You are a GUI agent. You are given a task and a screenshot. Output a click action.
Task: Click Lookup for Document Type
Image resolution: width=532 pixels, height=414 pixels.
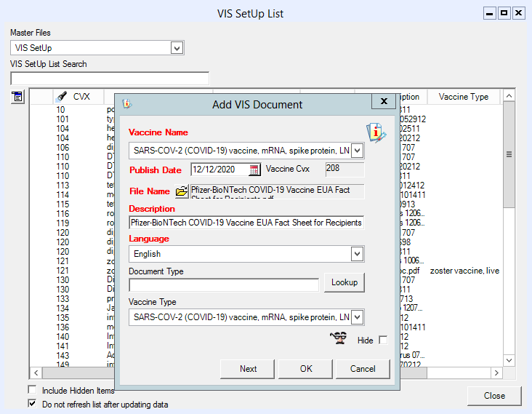point(344,282)
